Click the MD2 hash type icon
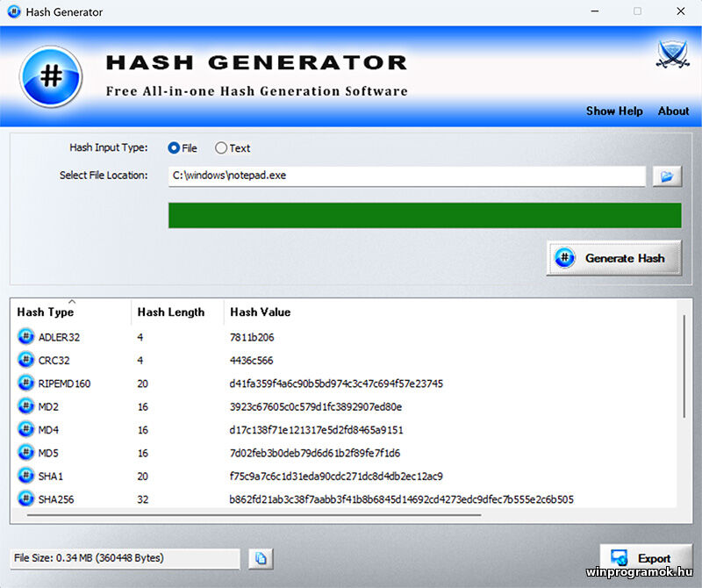This screenshot has width=702, height=588. pyautogui.click(x=24, y=406)
